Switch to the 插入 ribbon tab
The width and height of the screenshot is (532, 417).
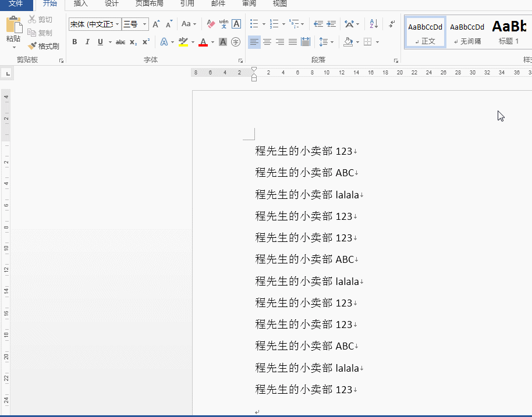tap(80, 4)
